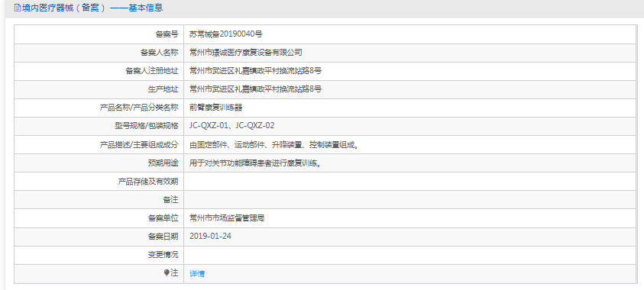The width and height of the screenshot is (644, 290).
Task: Open the 详情 link
Action: point(197,274)
